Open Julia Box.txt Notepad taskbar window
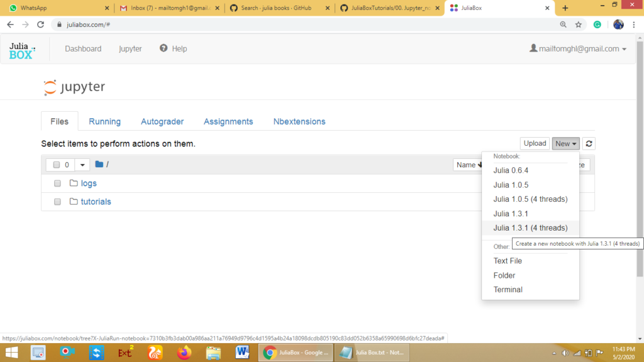This screenshot has width=644, height=362. tap(372, 353)
